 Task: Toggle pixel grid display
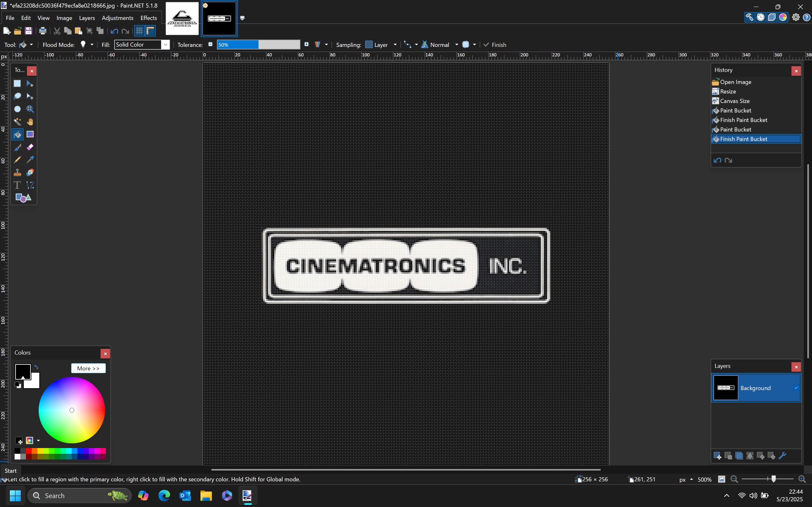(x=139, y=31)
